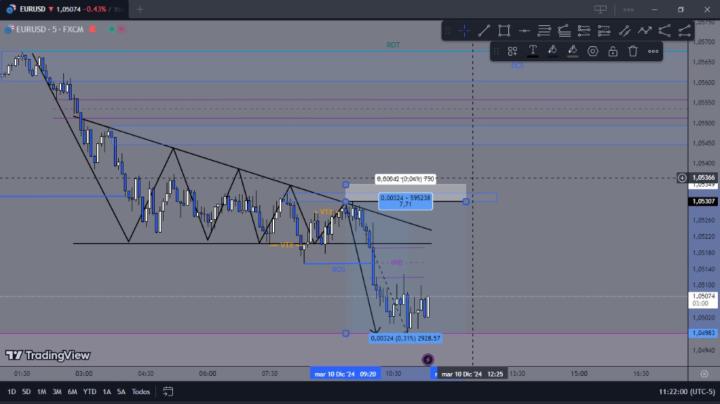Open the three-dot menu in title bar
Image resolution: width=720 pixels, height=404 pixels.
pos(629,9)
